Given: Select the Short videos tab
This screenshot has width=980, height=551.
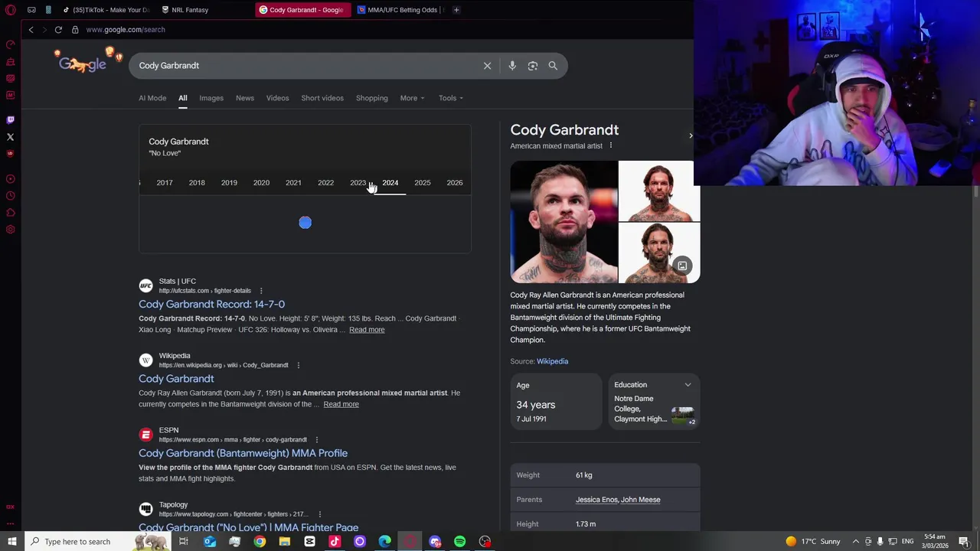Looking at the screenshot, I should pos(322,98).
